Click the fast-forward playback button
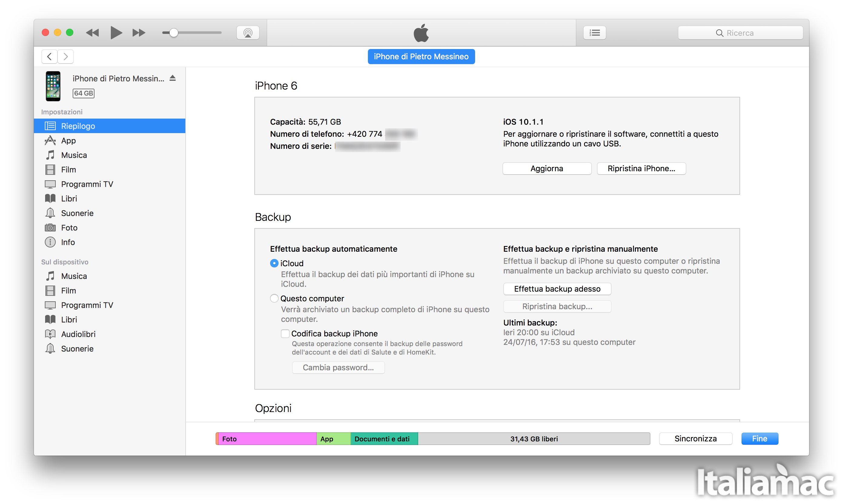Screen dimensions: 843x504 (139, 33)
